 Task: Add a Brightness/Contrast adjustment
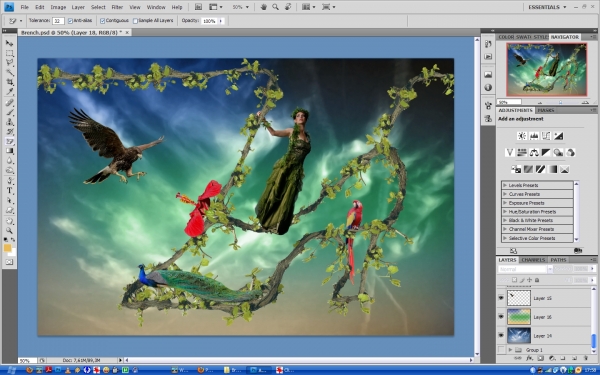[522, 136]
